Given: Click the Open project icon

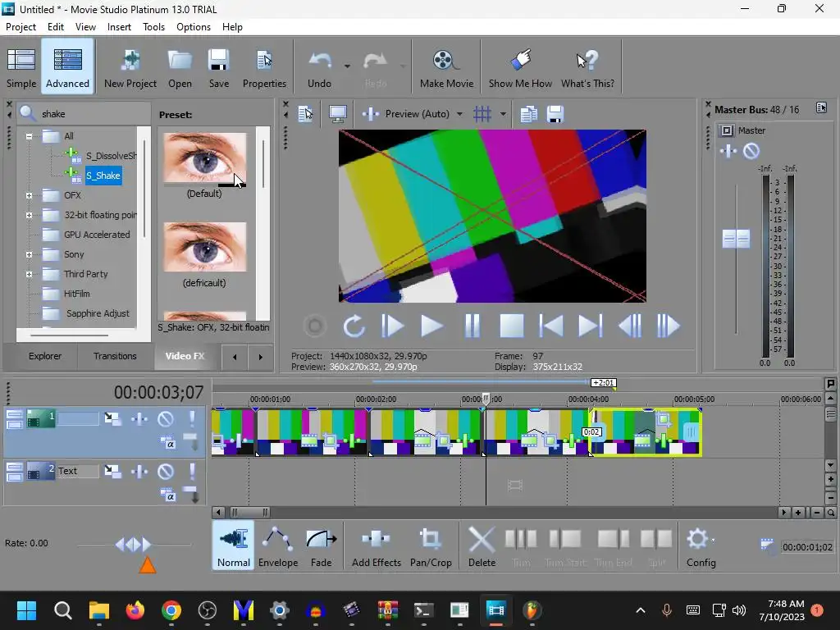Looking at the screenshot, I should tap(180, 67).
